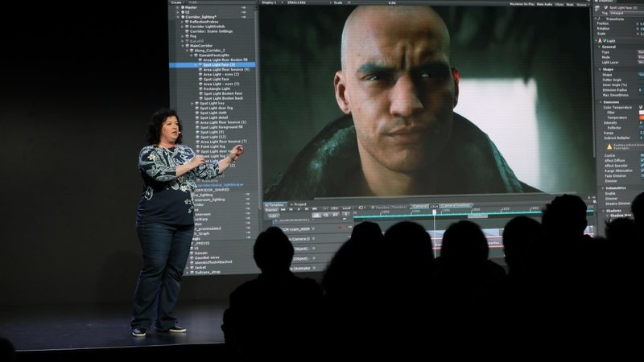Toggle the Affect Diffuse checkbox

coord(642,160)
